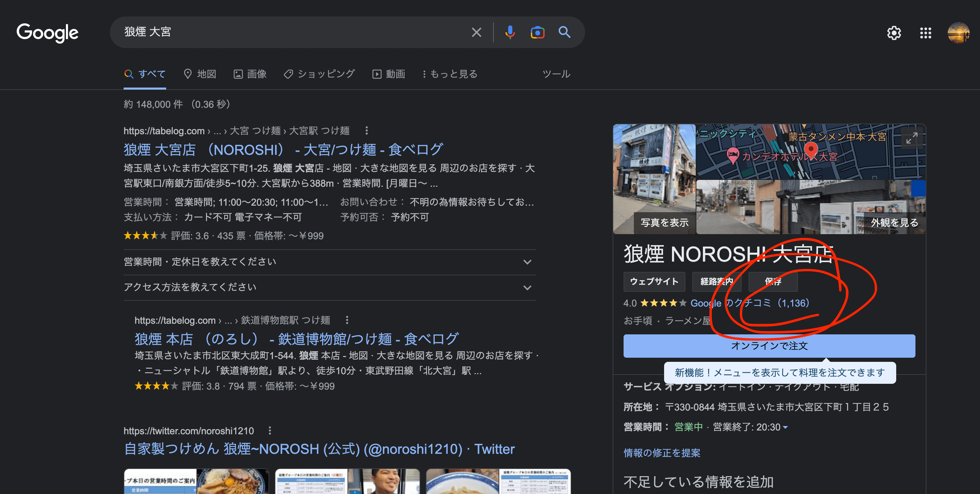
Task: Click the ウェブサイト button
Action: point(654,282)
